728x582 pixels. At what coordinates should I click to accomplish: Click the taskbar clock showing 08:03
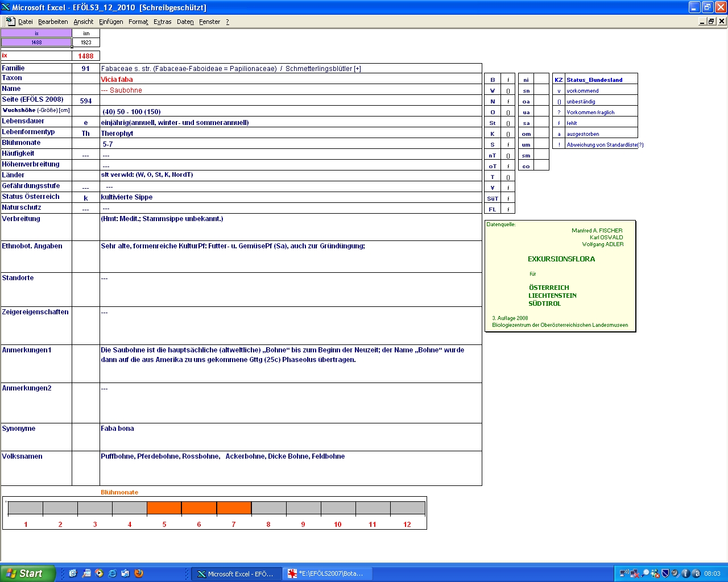click(x=712, y=573)
